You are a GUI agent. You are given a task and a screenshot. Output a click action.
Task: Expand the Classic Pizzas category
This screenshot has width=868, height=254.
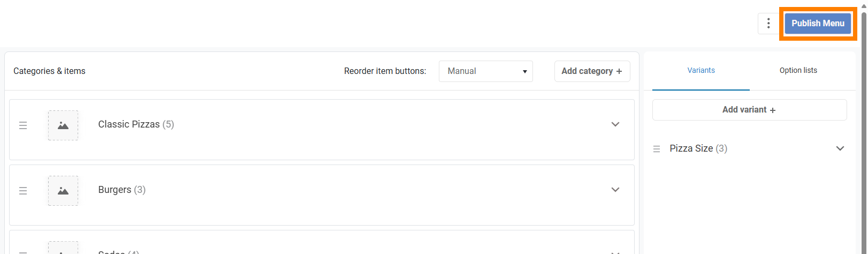pyautogui.click(x=615, y=124)
